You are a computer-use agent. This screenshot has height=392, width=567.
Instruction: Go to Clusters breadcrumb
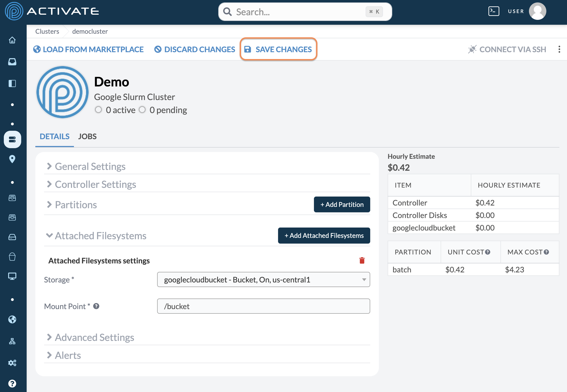click(47, 31)
